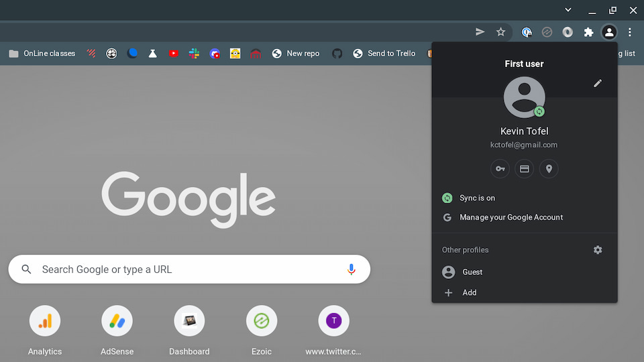Image resolution: width=644 pixels, height=362 pixels.
Task: Open the Slack bookmark
Action: 194,54
